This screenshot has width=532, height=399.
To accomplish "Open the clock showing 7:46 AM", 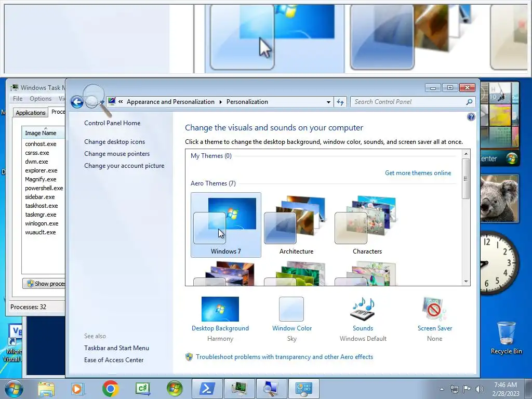I will click(505, 389).
